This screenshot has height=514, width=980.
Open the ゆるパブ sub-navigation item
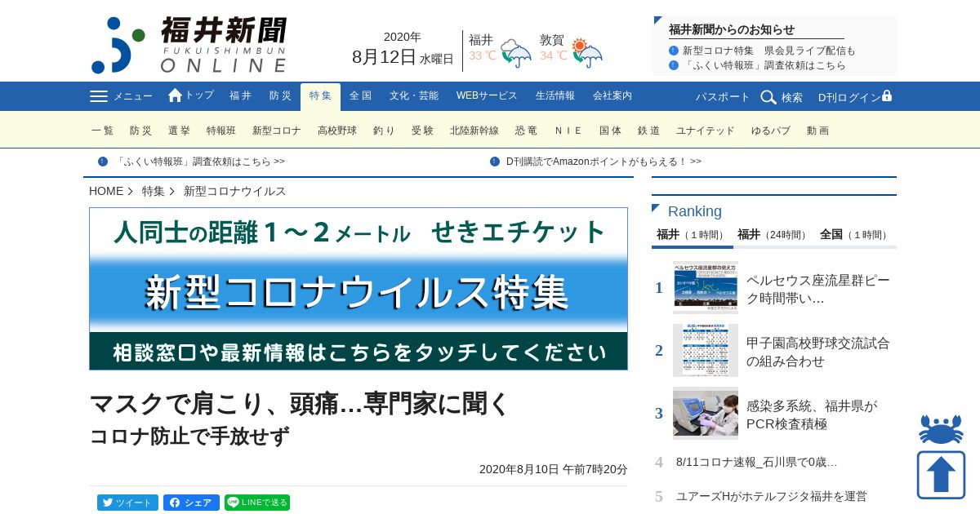point(771,131)
